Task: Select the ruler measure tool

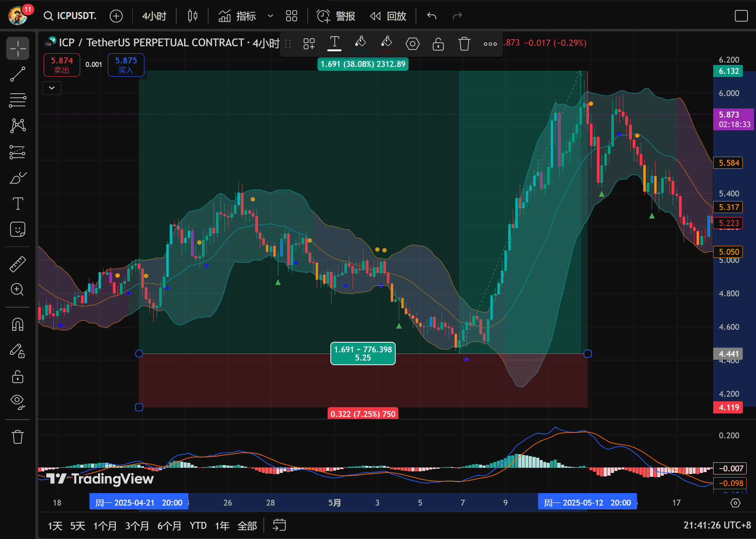Action: tap(18, 264)
